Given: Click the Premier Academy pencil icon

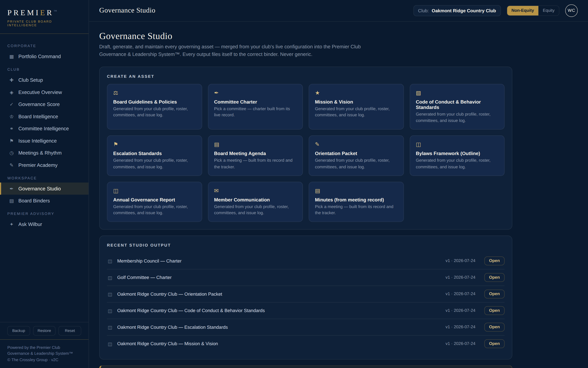Looking at the screenshot, I should click(x=12, y=165).
